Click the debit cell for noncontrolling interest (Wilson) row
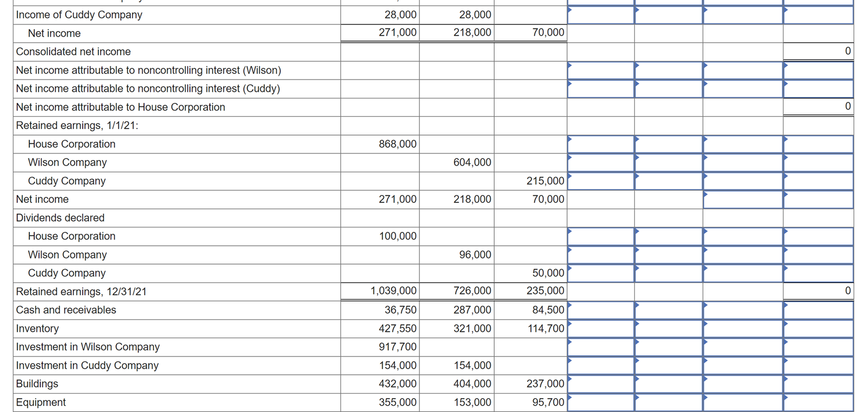The image size is (868, 412). [600, 70]
